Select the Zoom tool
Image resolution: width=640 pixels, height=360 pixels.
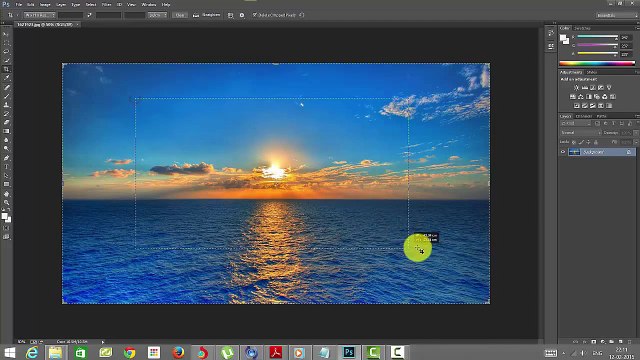(6, 202)
